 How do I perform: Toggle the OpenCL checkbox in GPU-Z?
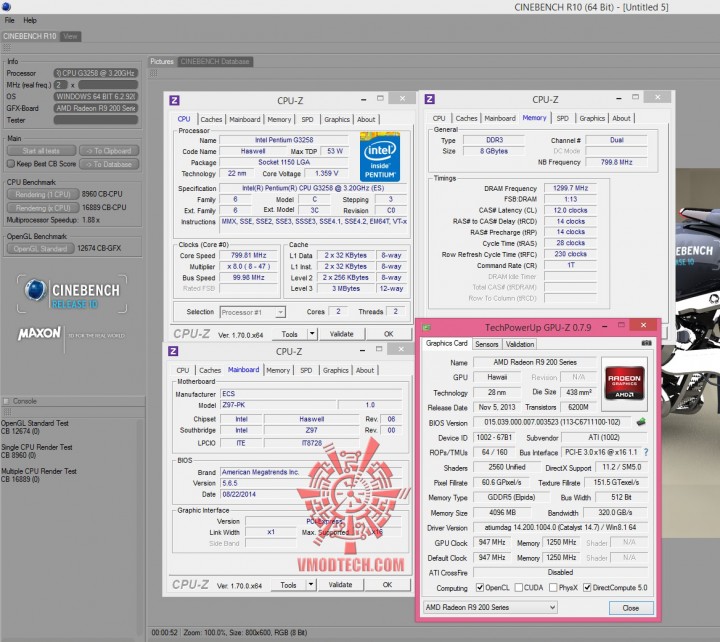(480, 587)
